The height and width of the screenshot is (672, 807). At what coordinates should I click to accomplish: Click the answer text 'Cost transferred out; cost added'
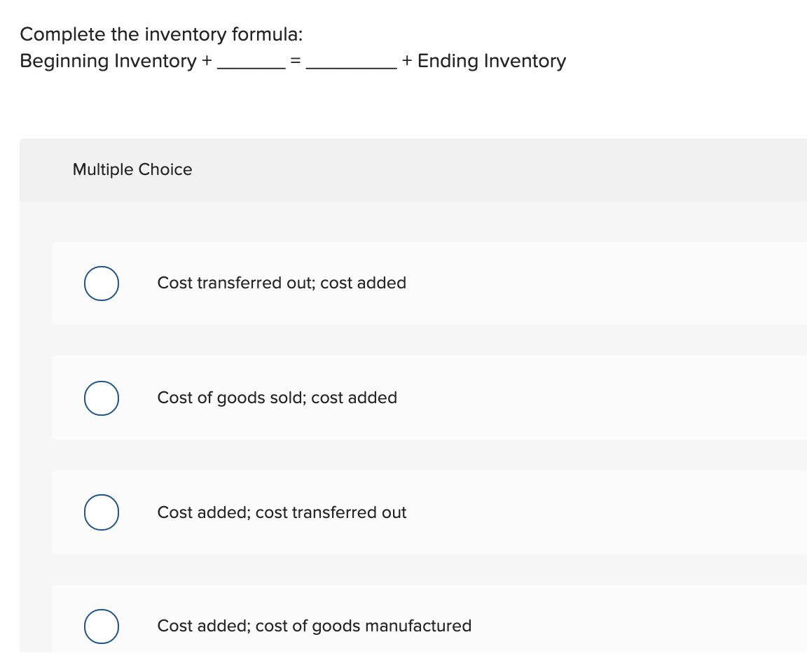coord(282,283)
